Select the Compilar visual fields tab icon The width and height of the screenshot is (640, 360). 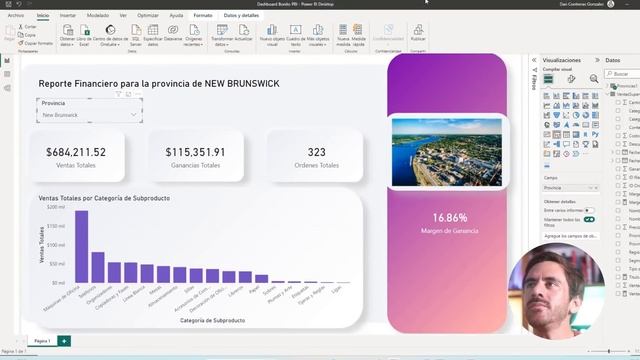tap(548, 79)
